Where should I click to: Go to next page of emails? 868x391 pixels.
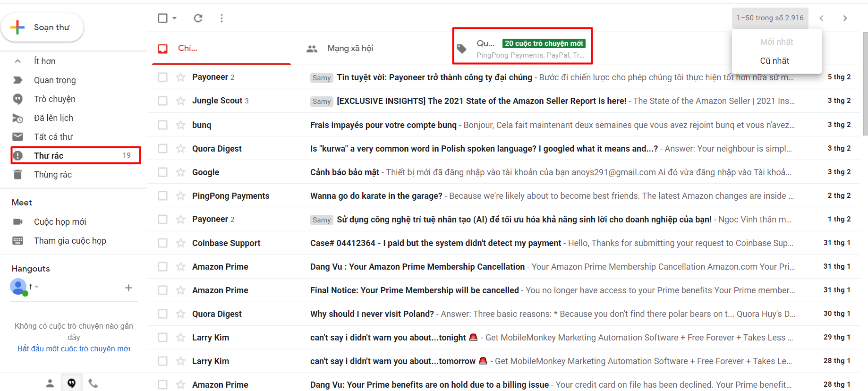pyautogui.click(x=845, y=18)
